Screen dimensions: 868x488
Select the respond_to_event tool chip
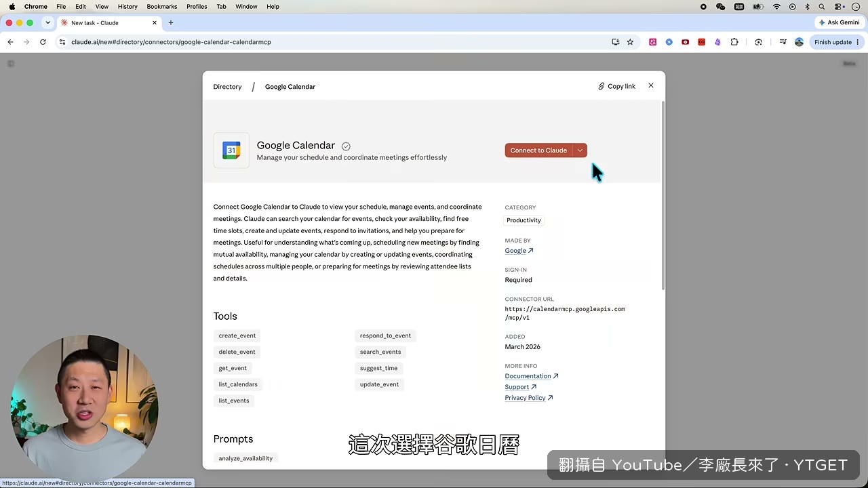pos(385,335)
